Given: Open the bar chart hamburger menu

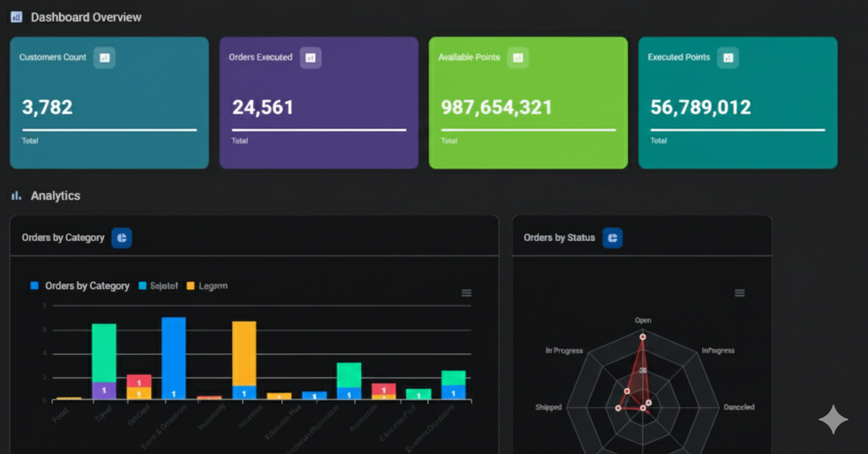Looking at the screenshot, I should (467, 292).
